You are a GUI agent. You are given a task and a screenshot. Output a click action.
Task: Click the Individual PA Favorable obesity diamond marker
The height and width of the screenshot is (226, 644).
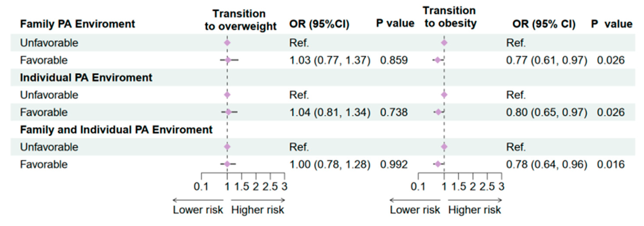tap(438, 112)
